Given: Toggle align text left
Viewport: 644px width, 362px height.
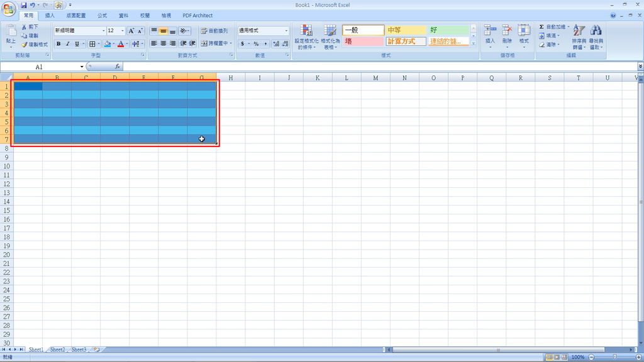Looking at the screenshot, I should tap(154, 43).
